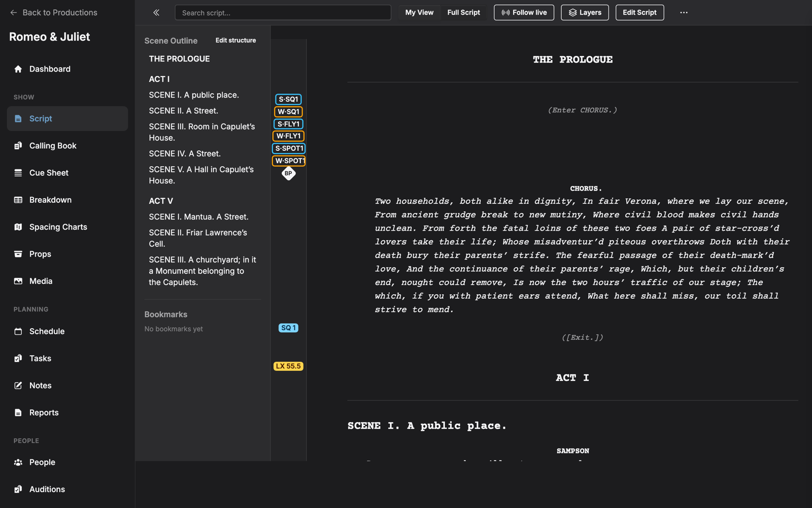Click the Reports file icon
Image resolution: width=812 pixels, height=508 pixels.
coord(18,412)
